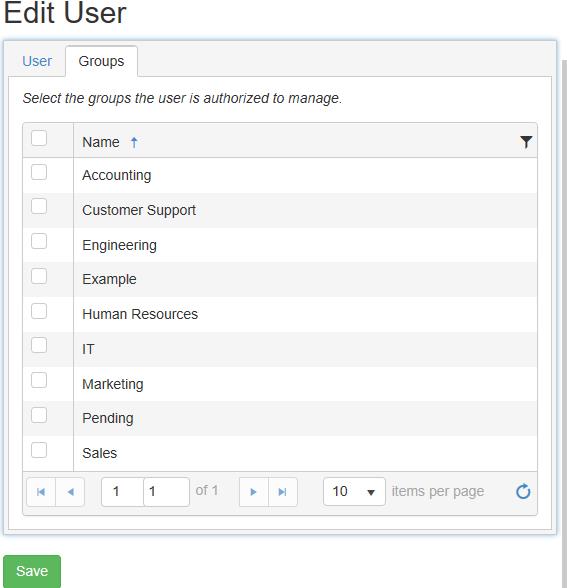This screenshot has height=588, width=567.
Task: Open the items per page dropdown
Action: click(x=354, y=491)
